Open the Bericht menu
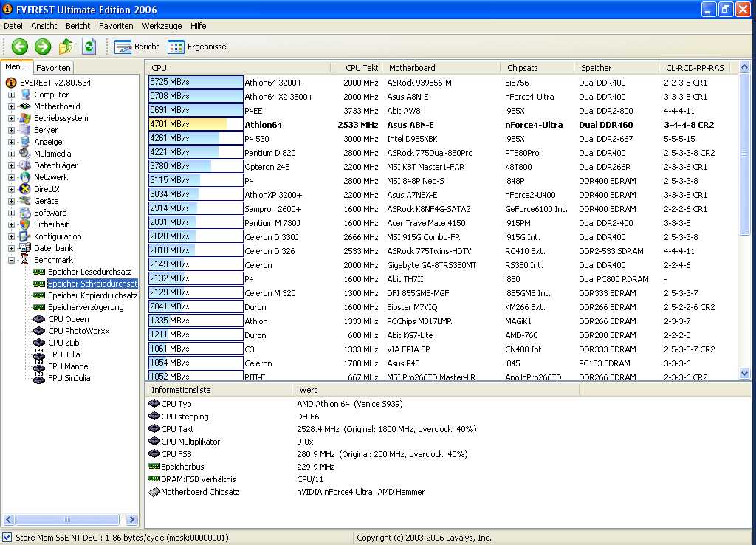Image resolution: width=756 pixels, height=545 pixels. (x=78, y=26)
